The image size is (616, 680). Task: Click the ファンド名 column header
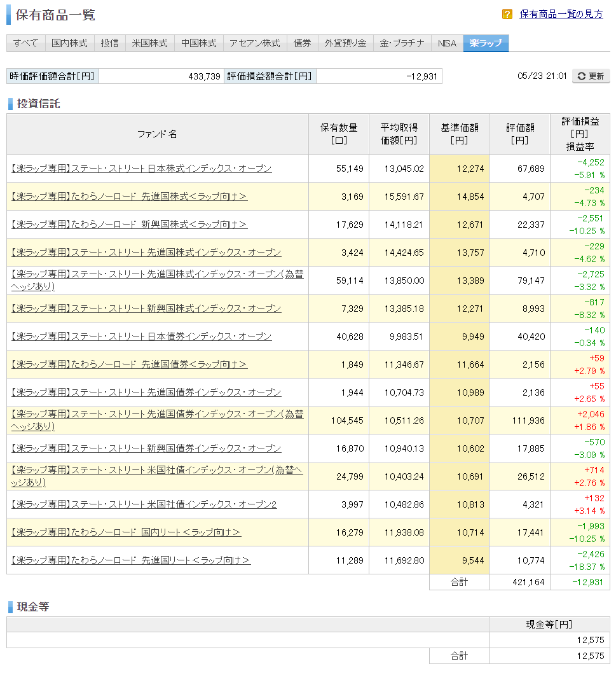pos(158,134)
